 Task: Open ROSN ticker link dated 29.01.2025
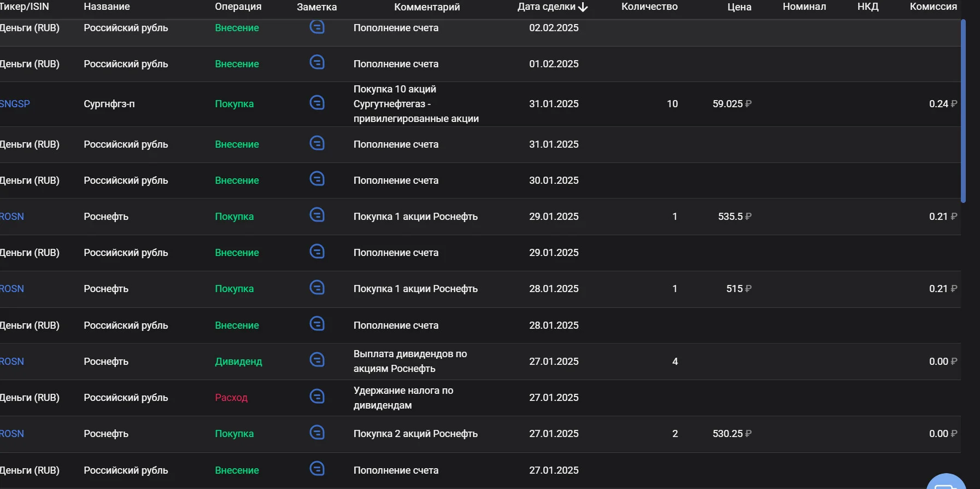tap(12, 217)
